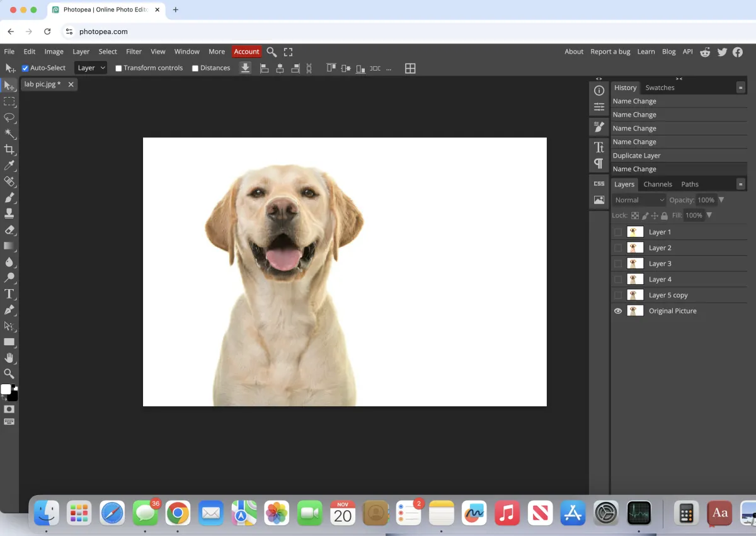Open the Normal blend mode dropdown

click(639, 200)
